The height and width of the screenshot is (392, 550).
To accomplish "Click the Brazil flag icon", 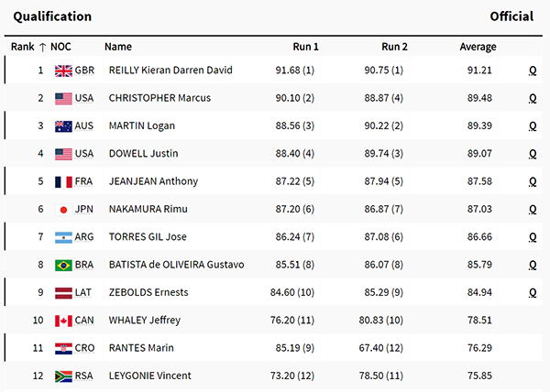I will pyautogui.click(x=63, y=266).
